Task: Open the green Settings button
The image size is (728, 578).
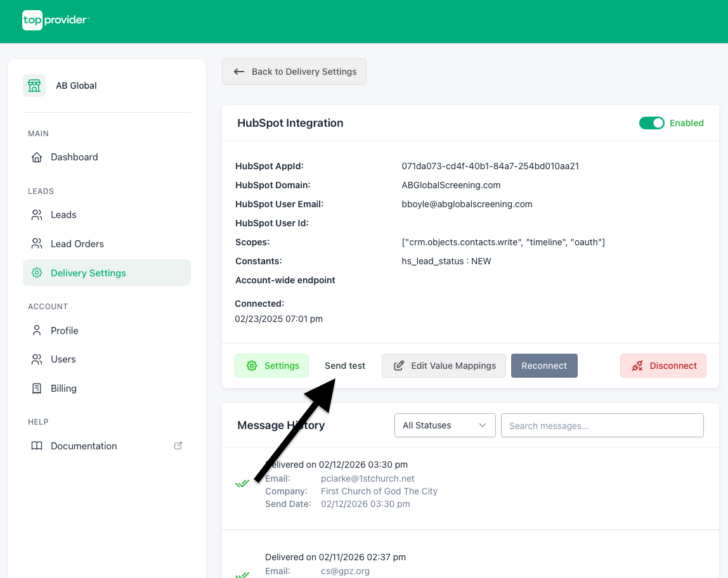Action: pyautogui.click(x=271, y=366)
